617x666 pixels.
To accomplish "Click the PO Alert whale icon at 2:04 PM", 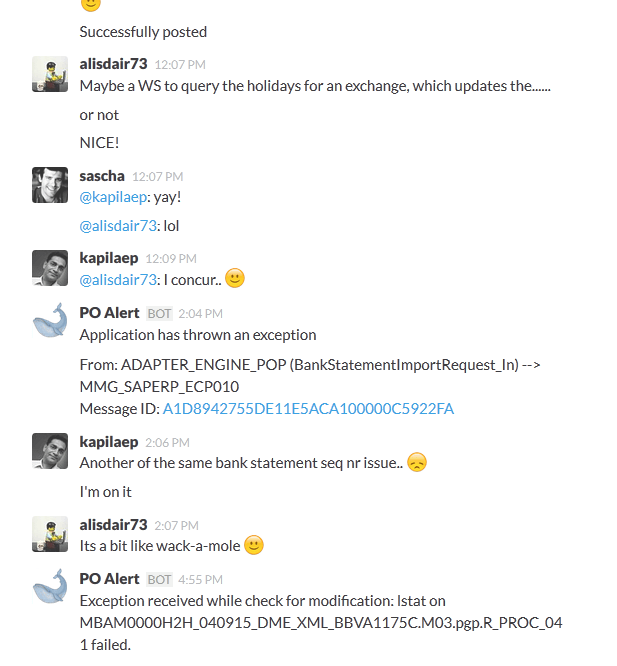I will [50, 321].
